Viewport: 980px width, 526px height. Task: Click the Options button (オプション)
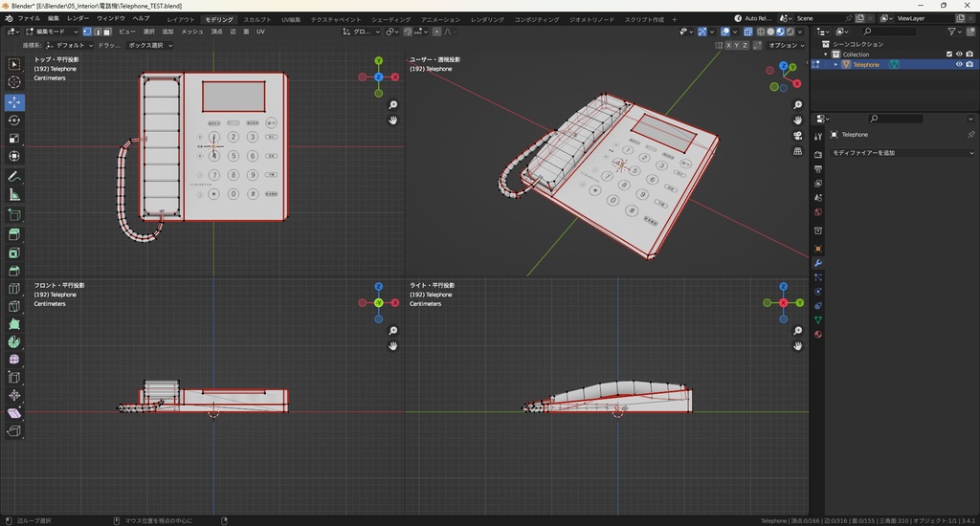click(x=783, y=45)
